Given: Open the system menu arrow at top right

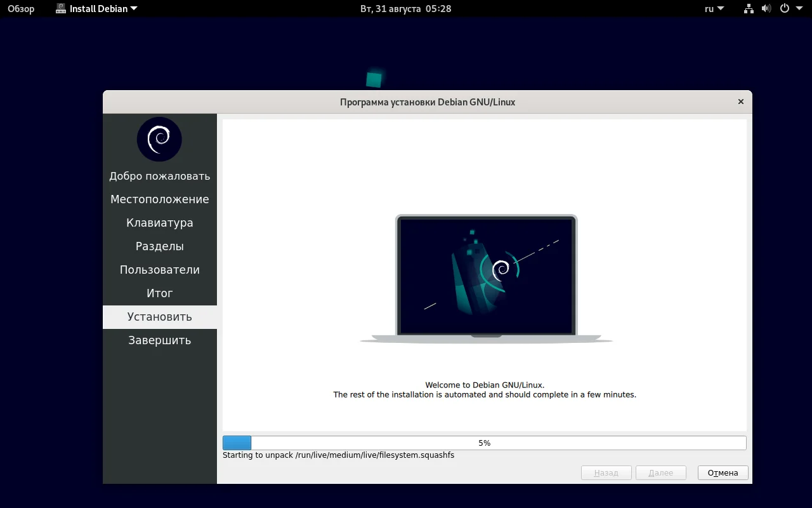Looking at the screenshot, I should pos(799,8).
